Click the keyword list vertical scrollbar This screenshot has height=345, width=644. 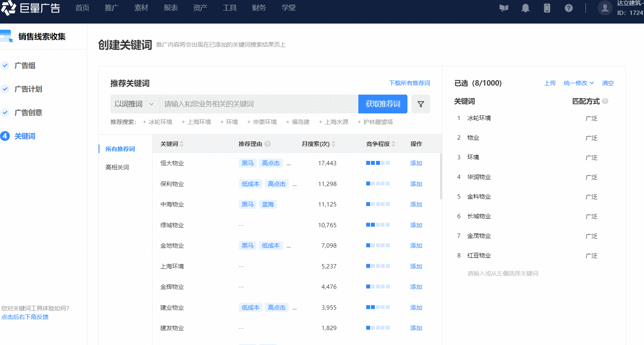coord(441,177)
